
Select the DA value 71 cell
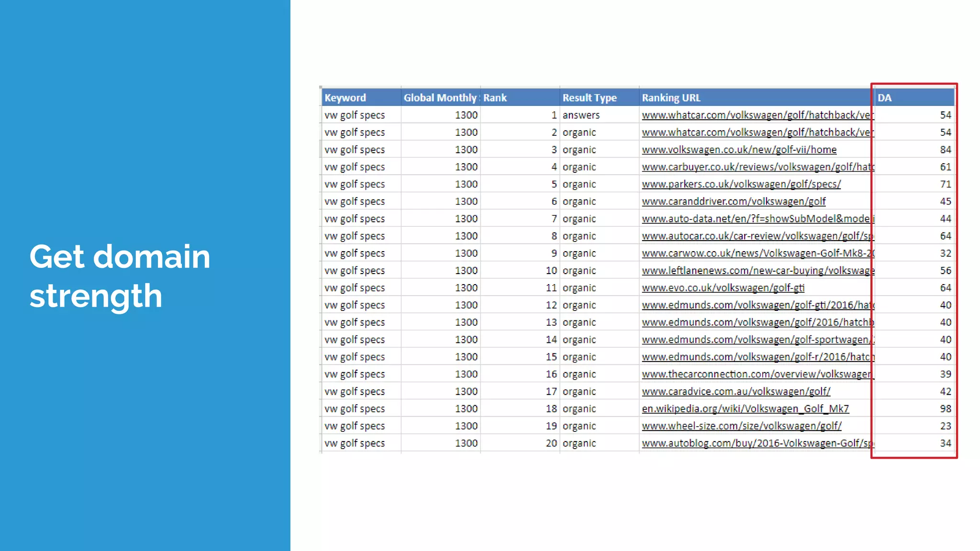(x=914, y=184)
